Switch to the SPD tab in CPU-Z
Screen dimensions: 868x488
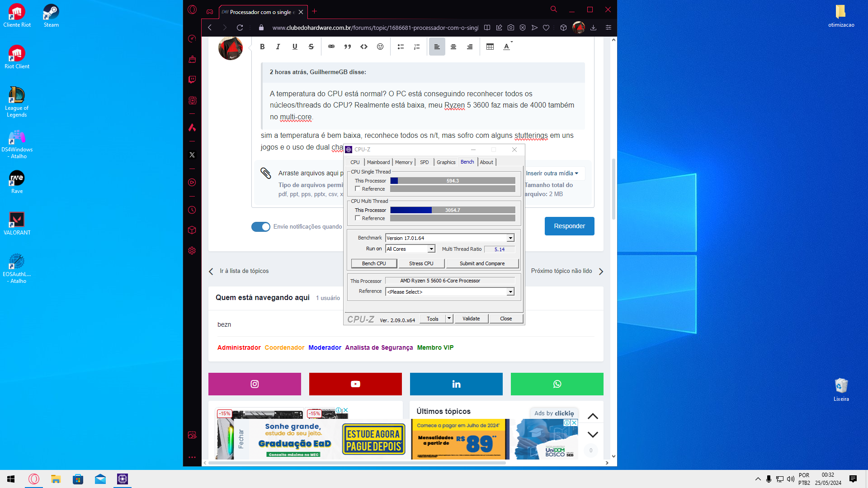(x=424, y=162)
